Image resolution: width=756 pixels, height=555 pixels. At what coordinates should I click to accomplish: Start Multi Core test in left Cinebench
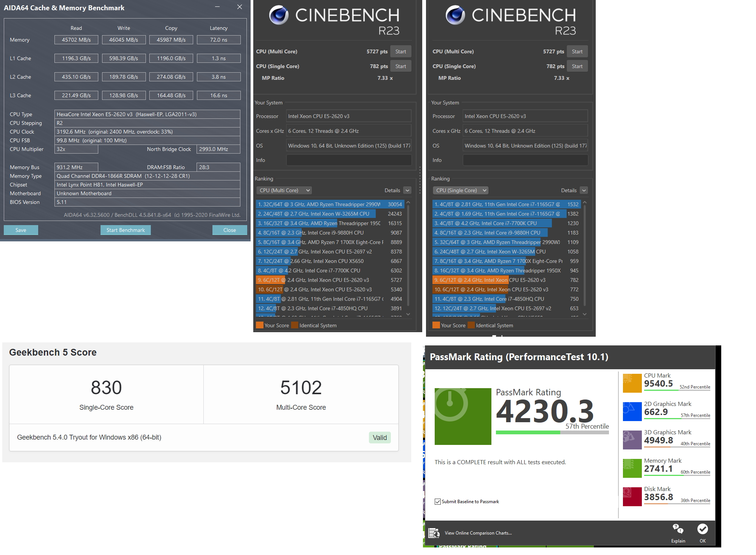(401, 51)
